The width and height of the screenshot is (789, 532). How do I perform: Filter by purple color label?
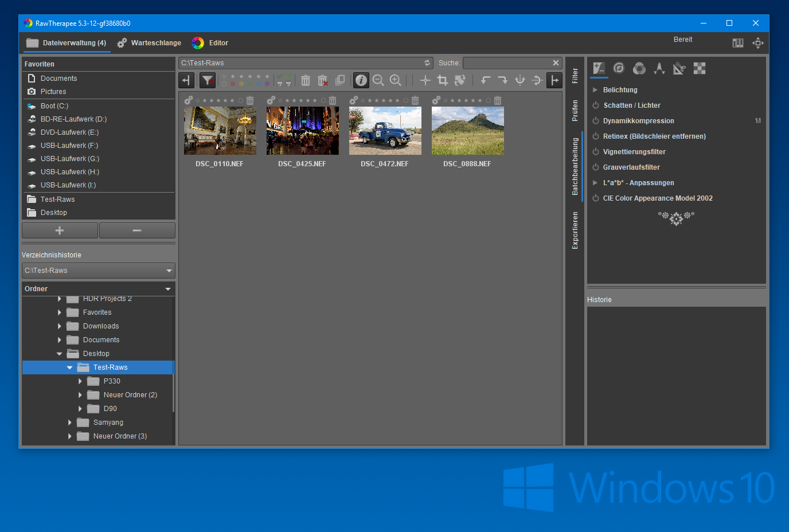pyautogui.click(x=267, y=84)
